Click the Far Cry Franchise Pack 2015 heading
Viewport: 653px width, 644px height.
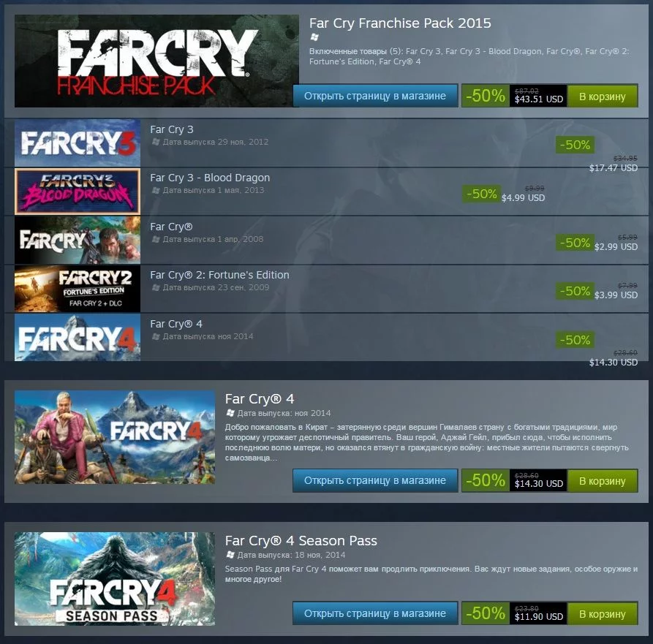click(400, 23)
